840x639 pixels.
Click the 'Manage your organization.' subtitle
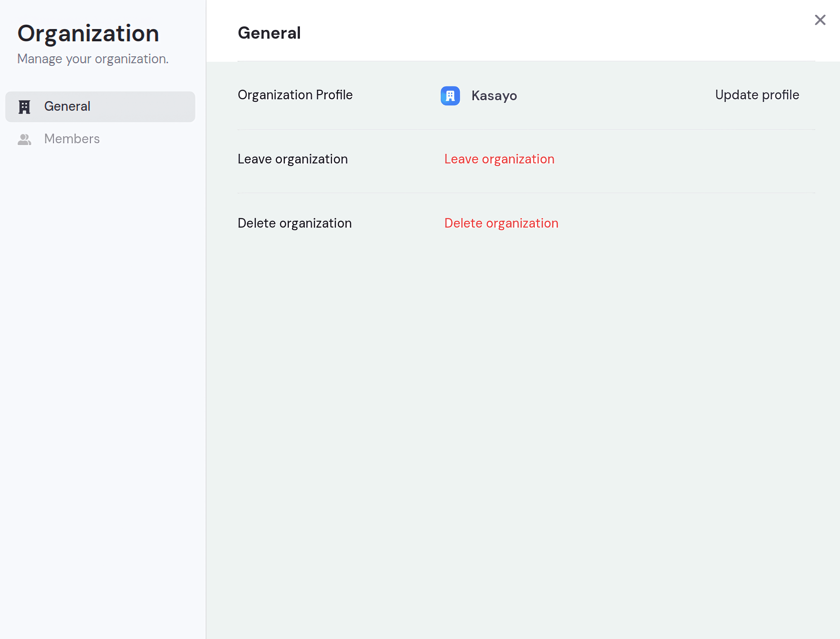point(93,59)
